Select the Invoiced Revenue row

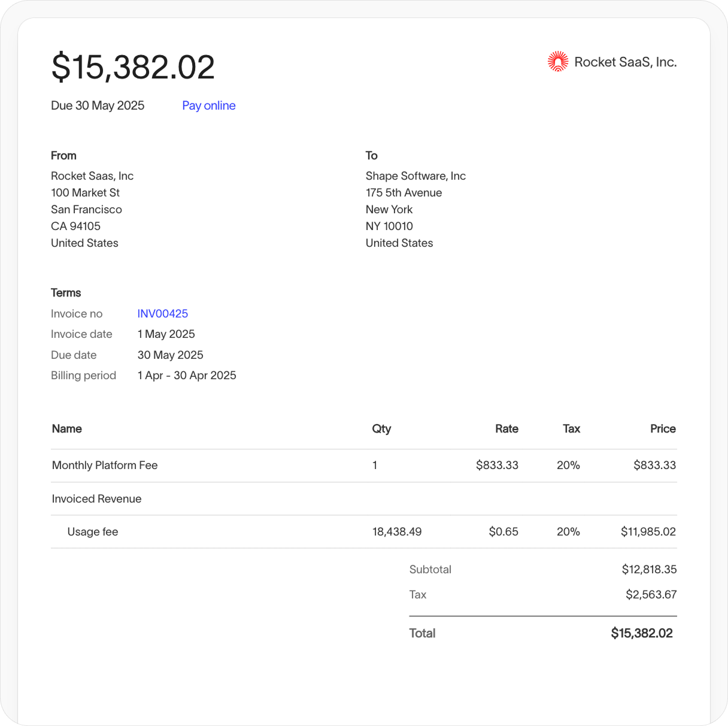96,498
